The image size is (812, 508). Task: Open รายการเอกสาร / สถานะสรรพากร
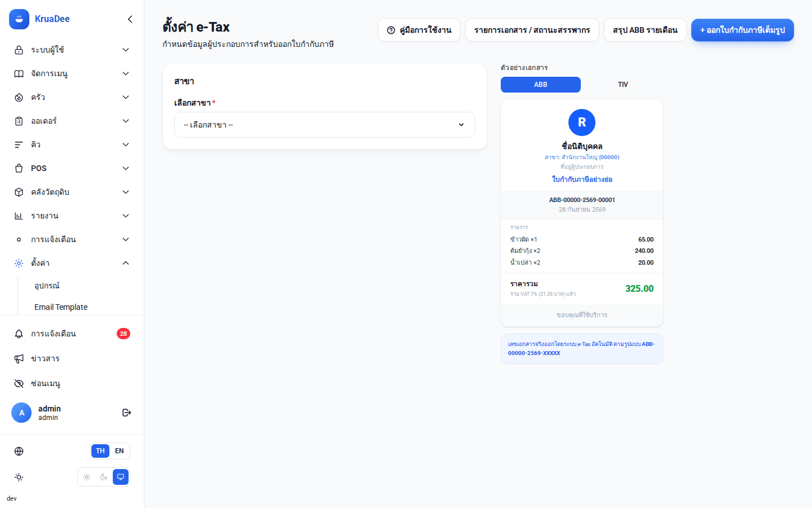[x=532, y=30]
